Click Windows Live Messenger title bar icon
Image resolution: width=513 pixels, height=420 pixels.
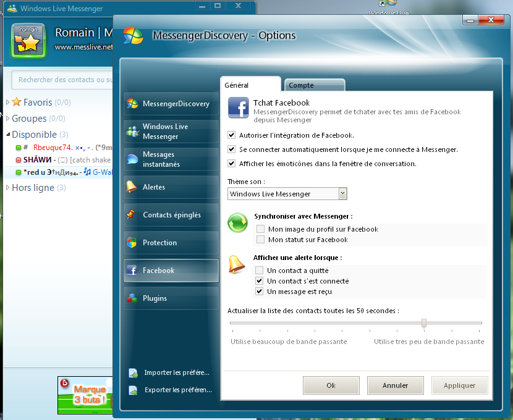12,8
